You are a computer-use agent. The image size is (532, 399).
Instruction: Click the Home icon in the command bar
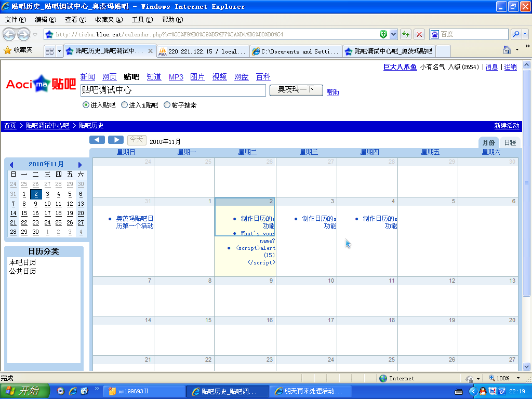click(x=507, y=50)
